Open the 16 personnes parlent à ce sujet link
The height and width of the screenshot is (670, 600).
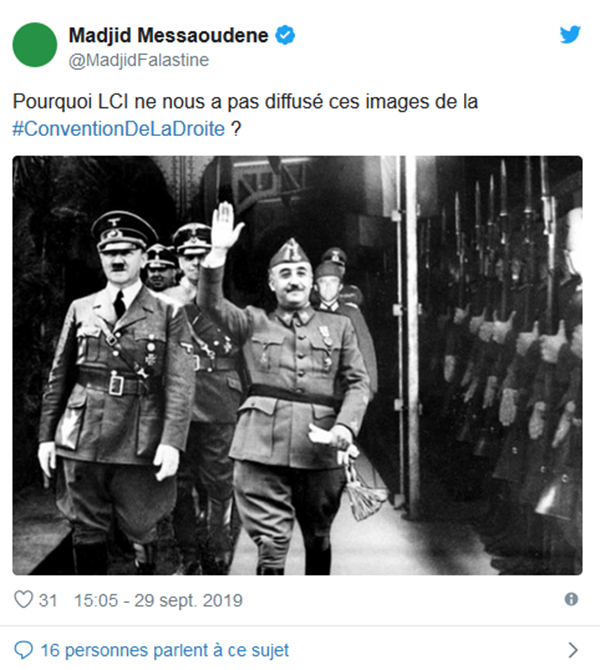pyautogui.click(x=165, y=650)
